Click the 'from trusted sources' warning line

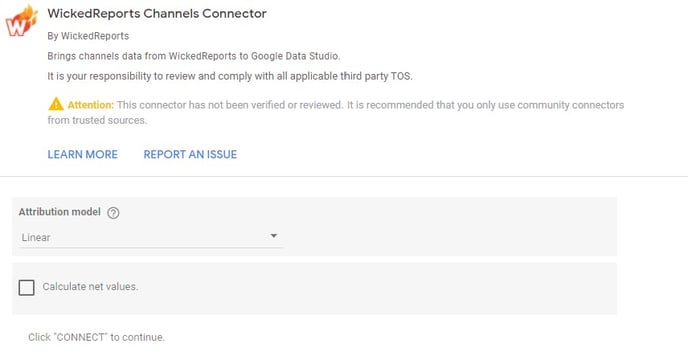(x=97, y=120)
